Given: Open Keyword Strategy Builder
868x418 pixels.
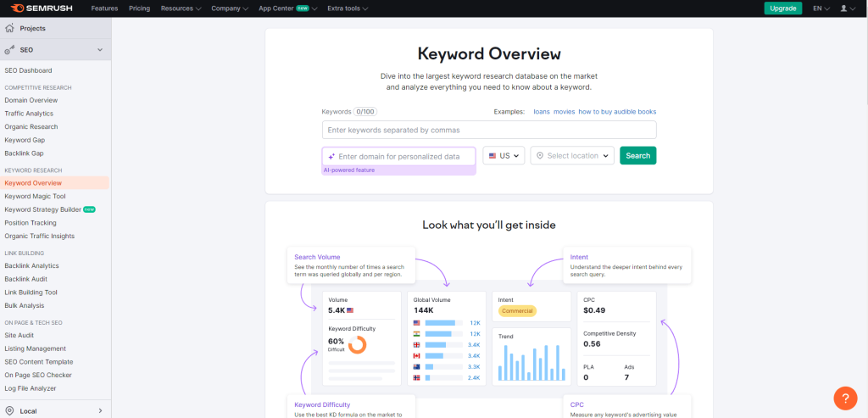Looking at the screenshot, I should point(42,209).
